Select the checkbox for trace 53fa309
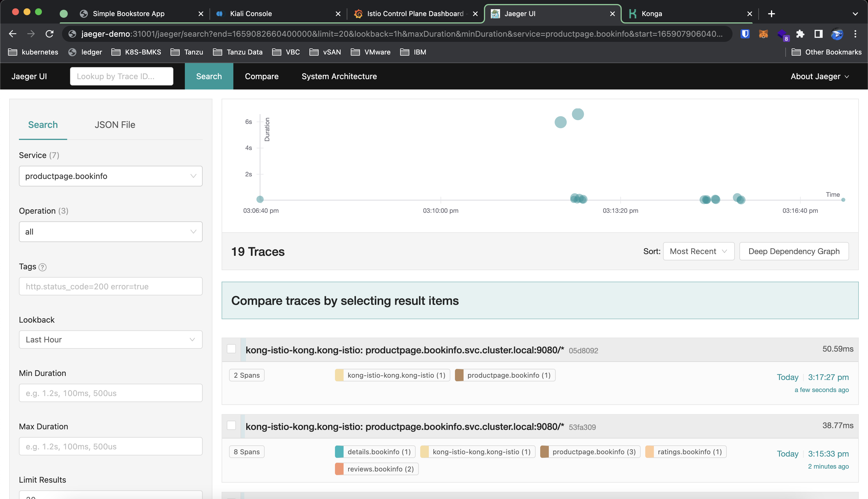The image size is (868, 499). [x=231, y=425]
